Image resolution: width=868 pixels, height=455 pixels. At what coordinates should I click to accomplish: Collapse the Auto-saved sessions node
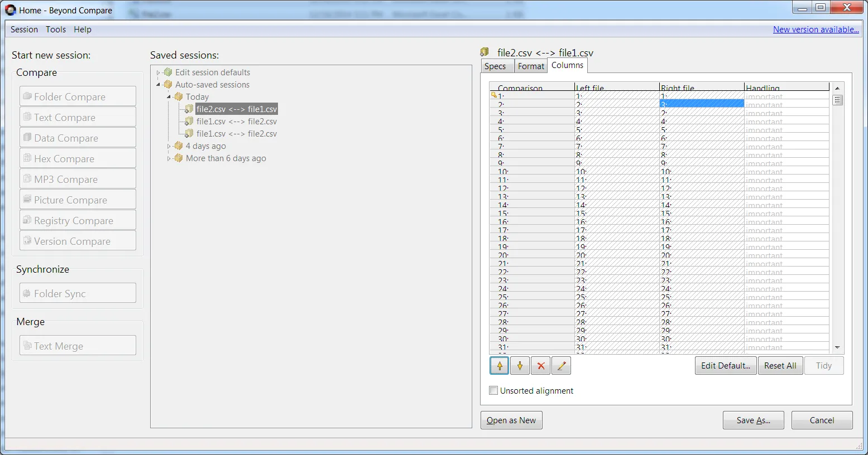[158, 85]
